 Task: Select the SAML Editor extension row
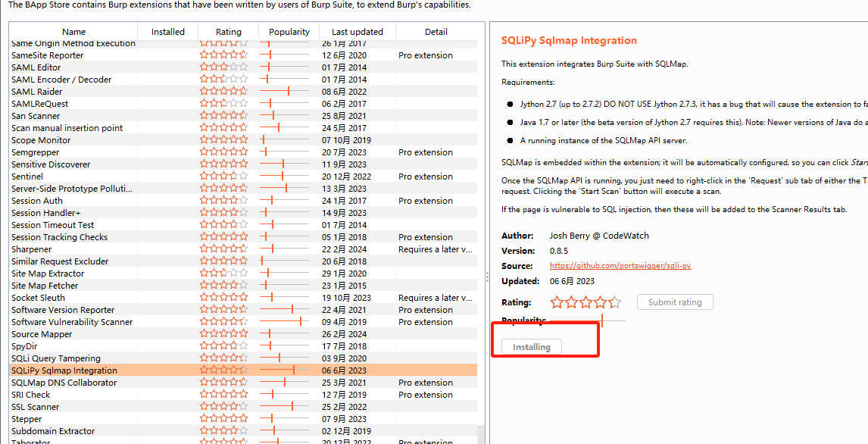click(x=244, y=67)
